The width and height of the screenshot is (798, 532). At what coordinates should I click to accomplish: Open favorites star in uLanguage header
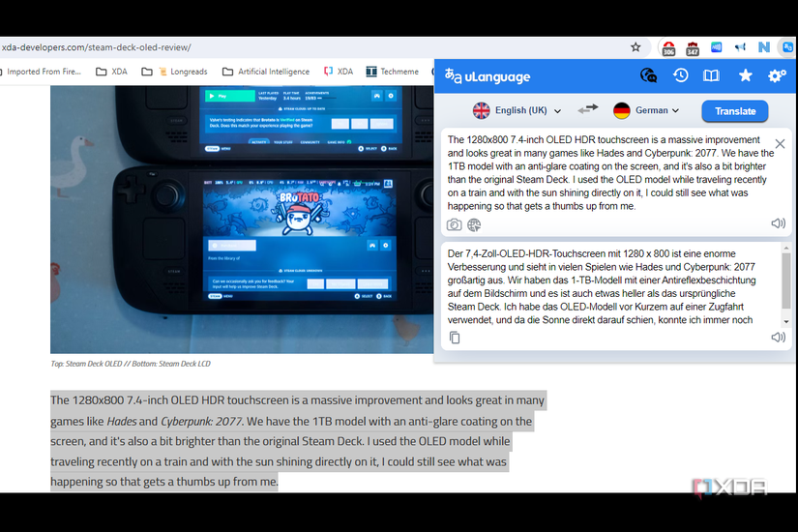click(x=745, y=75)
